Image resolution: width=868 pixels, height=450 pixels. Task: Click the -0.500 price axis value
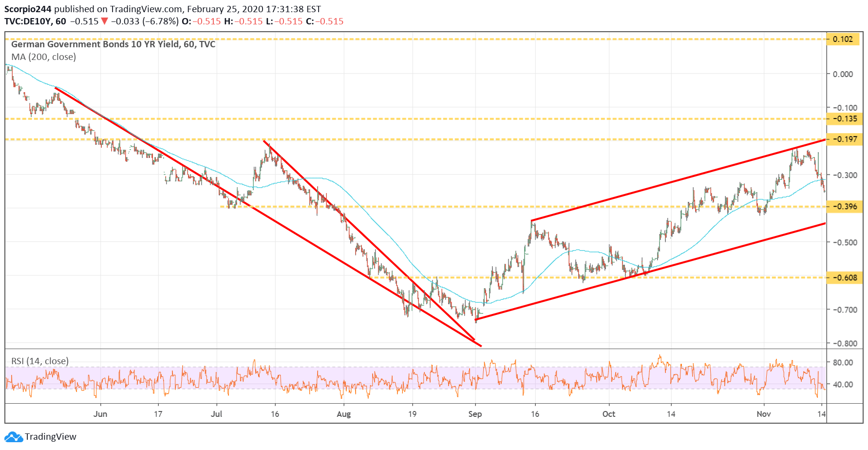coord(845,242)
